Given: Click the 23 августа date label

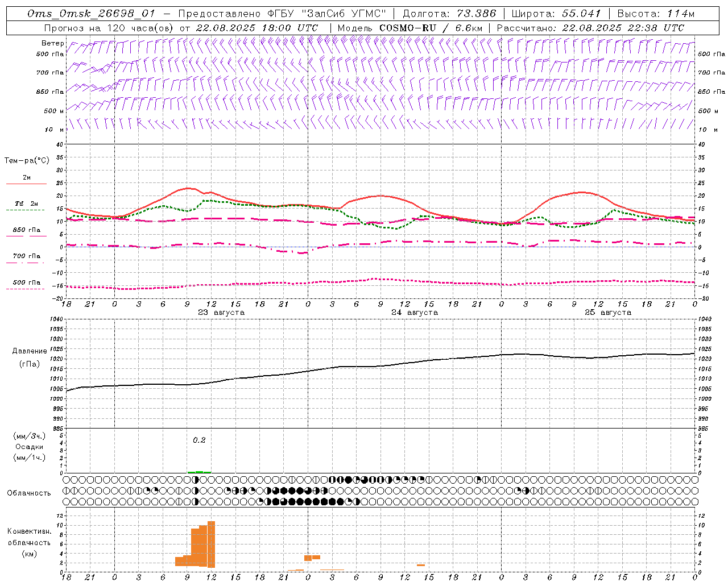Looking at the screenshot, I should coord(221,313).
